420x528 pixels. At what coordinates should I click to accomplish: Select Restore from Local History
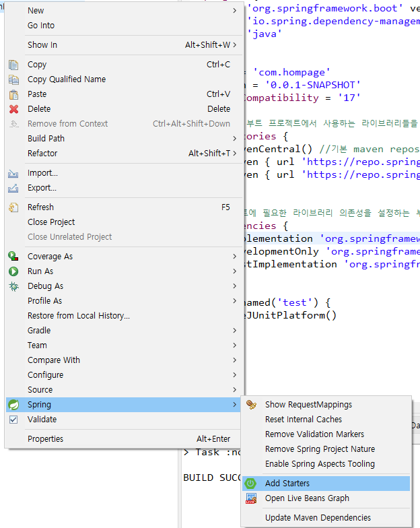point(123,316)
